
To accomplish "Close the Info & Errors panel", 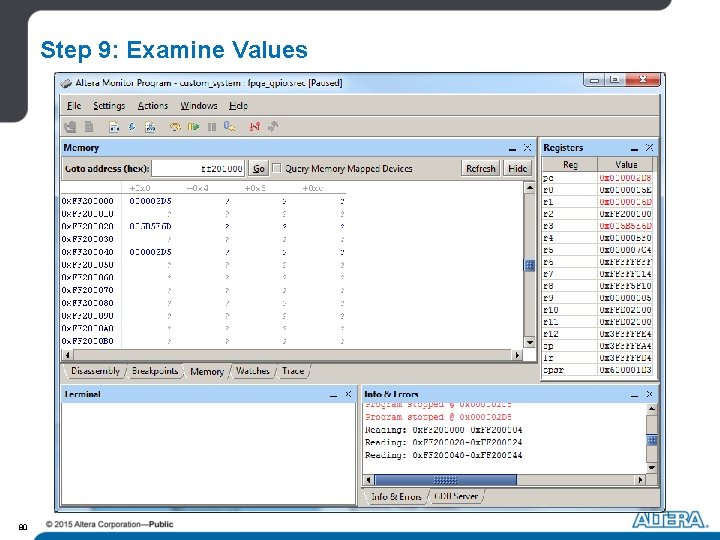I will tap(649, 394).
